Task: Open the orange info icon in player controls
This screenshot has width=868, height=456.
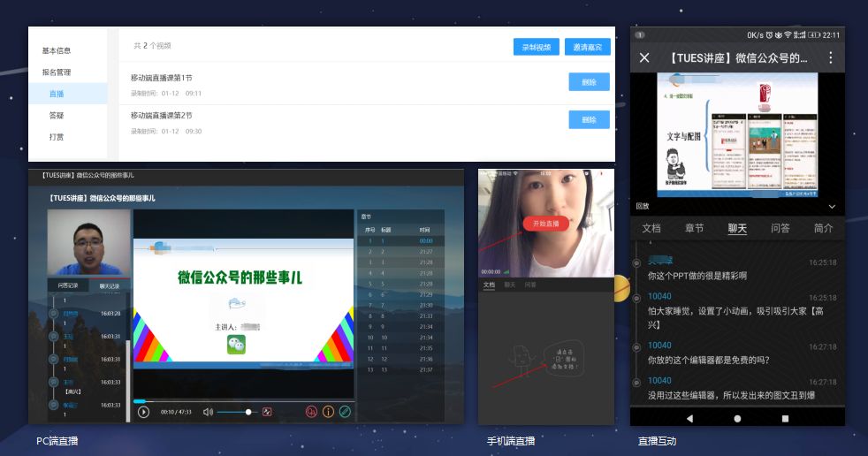Action: click(328, 412)
